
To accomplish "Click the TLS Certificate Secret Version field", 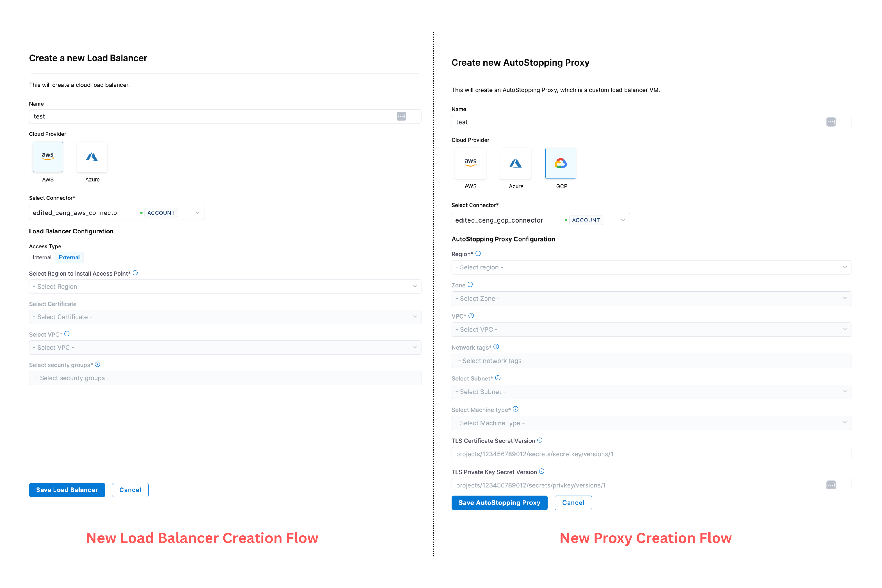I will 651,454.
